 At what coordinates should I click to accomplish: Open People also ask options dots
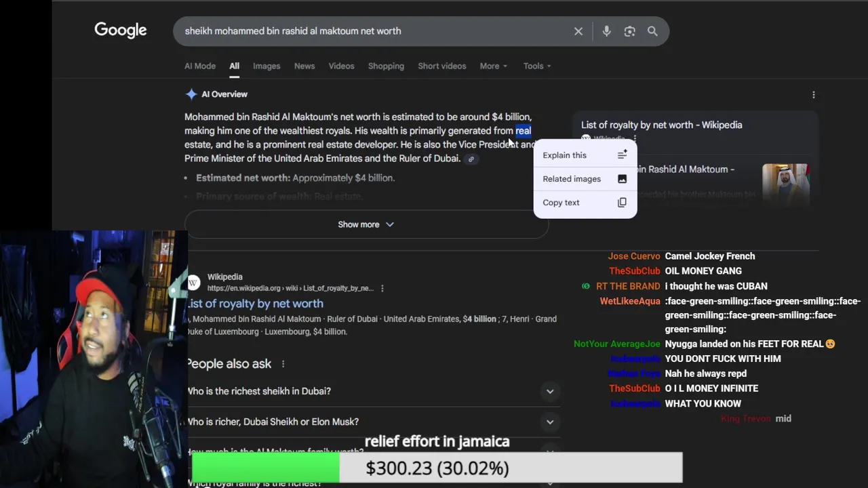click(x=283, y=364)
